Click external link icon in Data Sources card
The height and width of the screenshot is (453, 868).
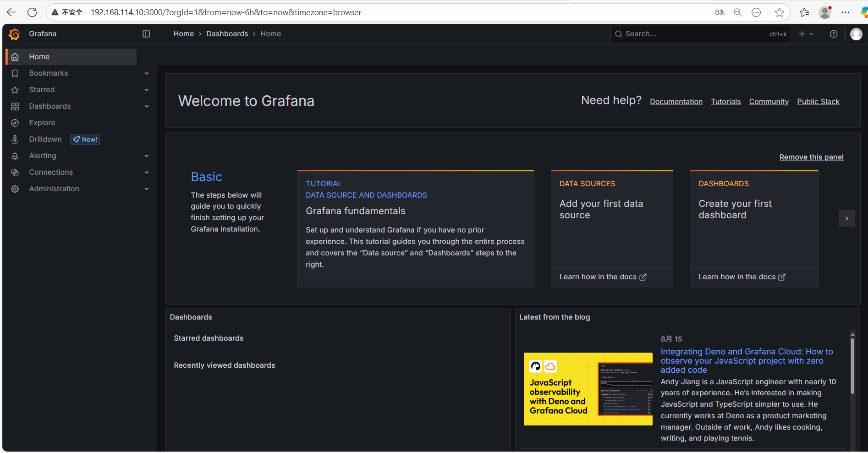click(x=643, y=277)
